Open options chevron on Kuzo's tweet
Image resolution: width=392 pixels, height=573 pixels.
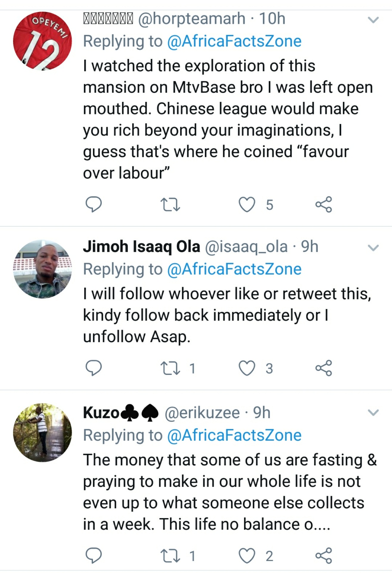coord(373,413)
